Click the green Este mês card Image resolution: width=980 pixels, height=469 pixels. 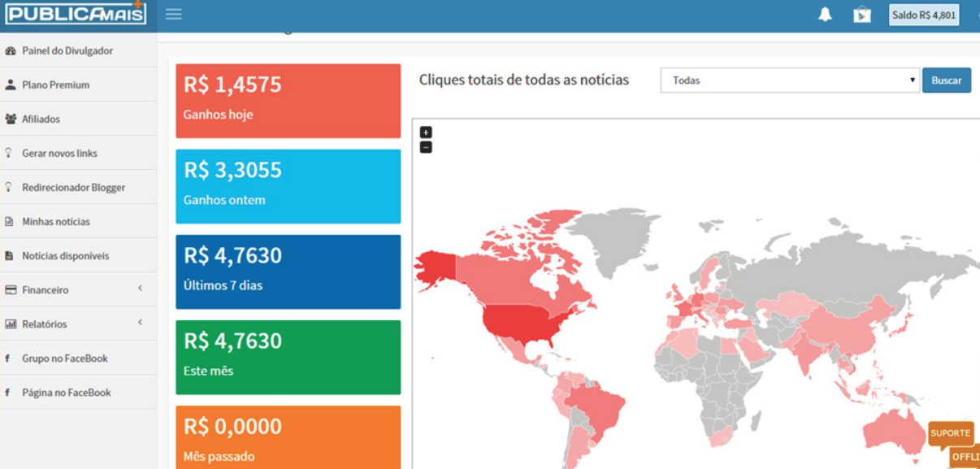click(x=288, y=357)
